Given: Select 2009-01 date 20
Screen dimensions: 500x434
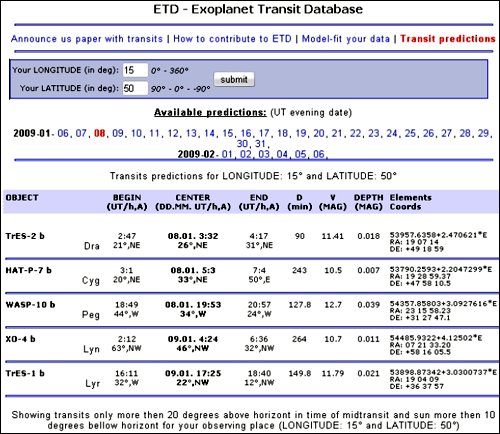Looking at the screenshot, I should pyautogui.click(x=319, y=133).
